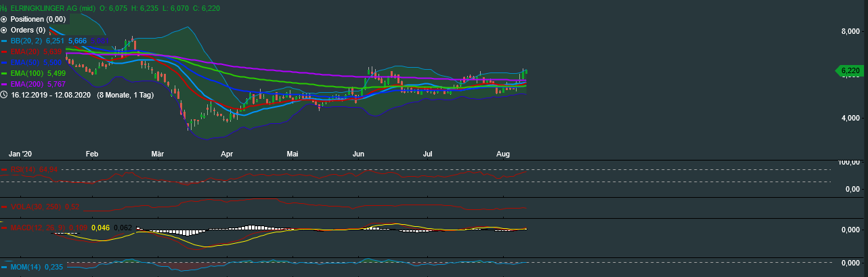The image size is (868, 277).
Task: Open the clock icon for date range
Action: tap(4, 95)
